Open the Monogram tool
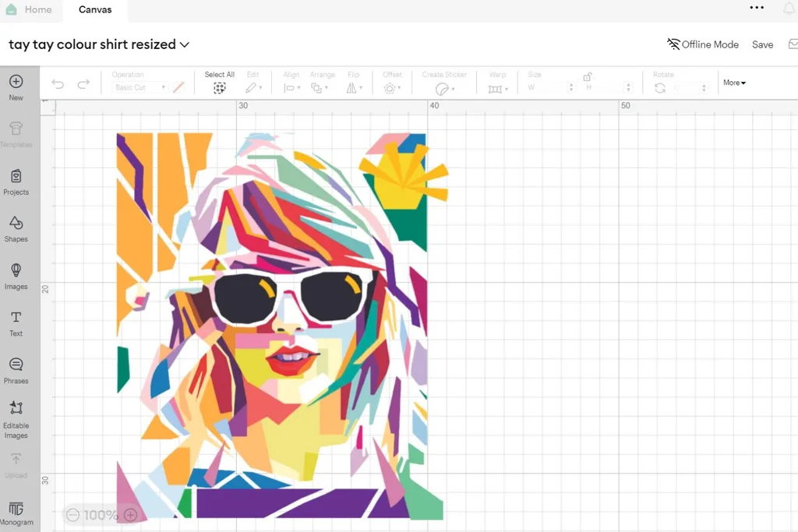 click(16, 513)
